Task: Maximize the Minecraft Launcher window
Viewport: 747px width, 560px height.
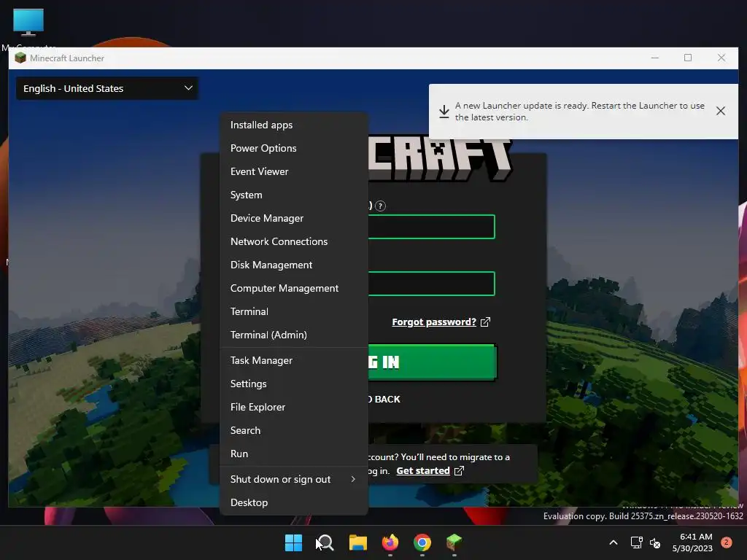Action: 688,58
